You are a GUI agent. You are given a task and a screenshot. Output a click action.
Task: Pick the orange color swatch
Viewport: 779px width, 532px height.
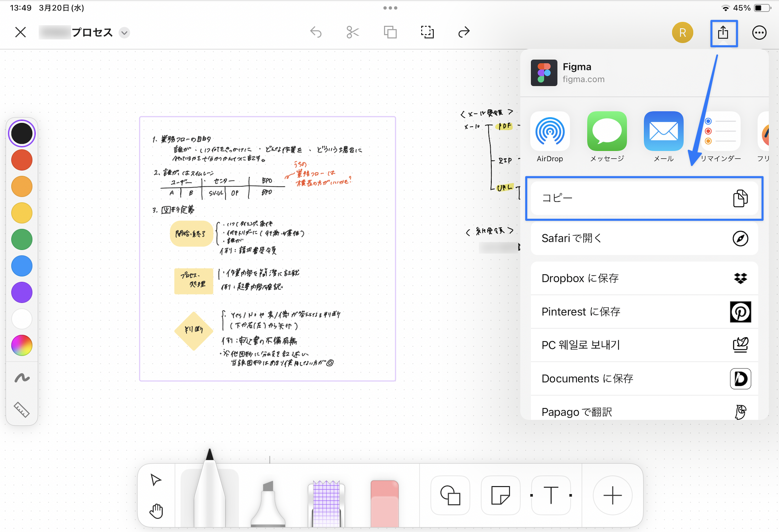(x=22, y=187)
